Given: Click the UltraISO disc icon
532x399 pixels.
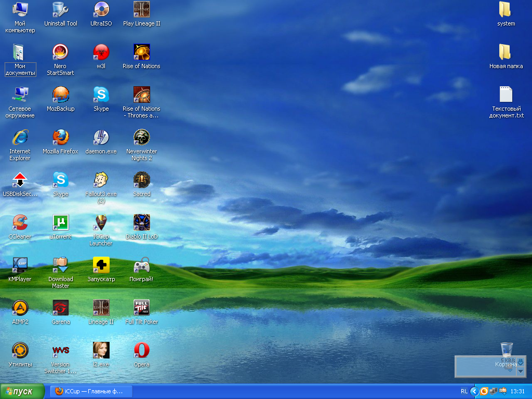Looking at the screenshot, I should [101, 9].
